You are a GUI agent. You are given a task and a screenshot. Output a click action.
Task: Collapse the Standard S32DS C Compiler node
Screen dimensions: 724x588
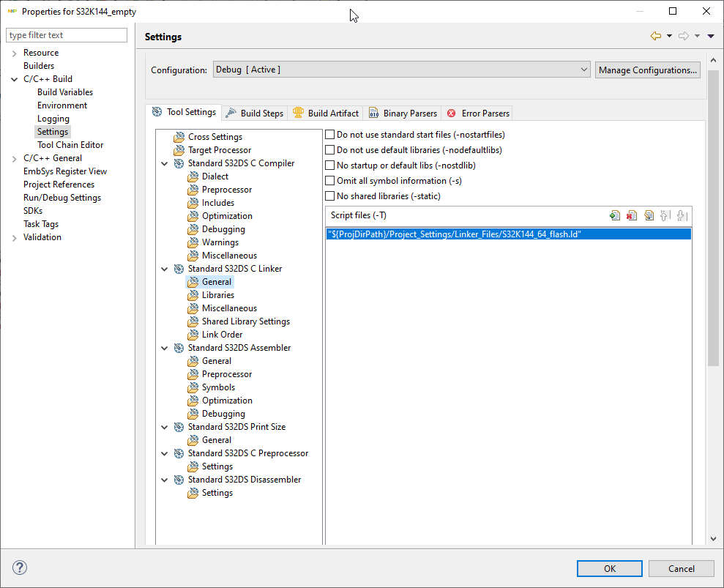[x=165, y=163]
